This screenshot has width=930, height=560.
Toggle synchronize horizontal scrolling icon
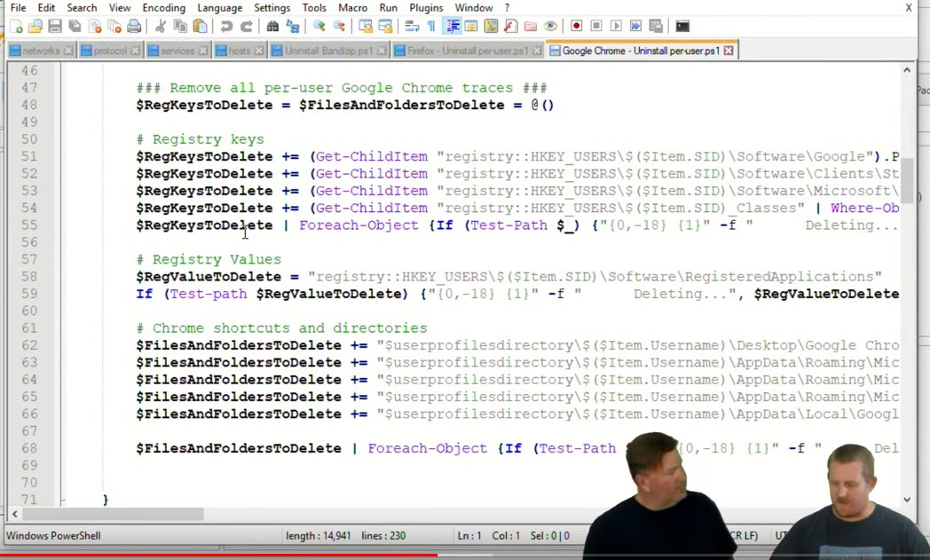(385, 26)
